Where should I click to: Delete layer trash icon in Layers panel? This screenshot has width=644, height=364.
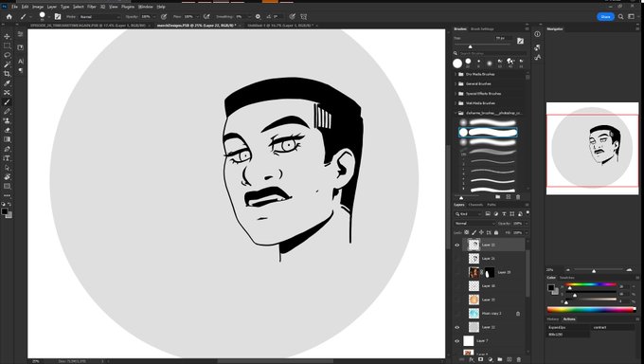click(519, 359)
